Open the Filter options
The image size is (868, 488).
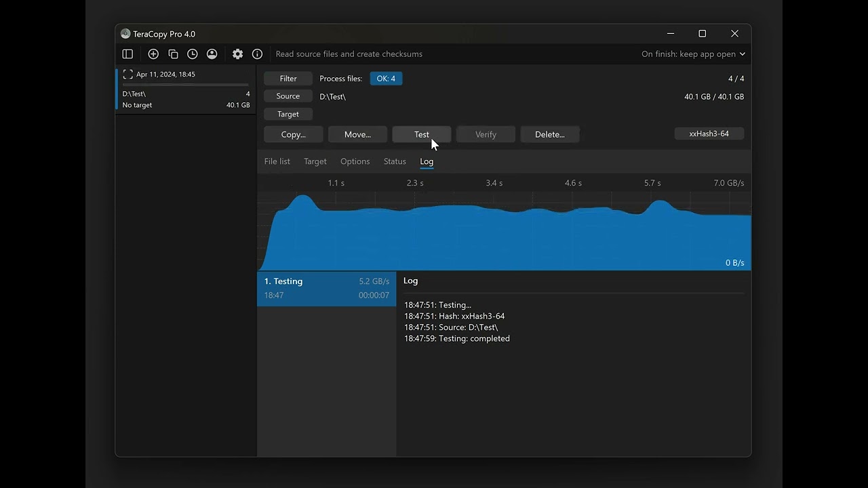click(x=288, y=79)
